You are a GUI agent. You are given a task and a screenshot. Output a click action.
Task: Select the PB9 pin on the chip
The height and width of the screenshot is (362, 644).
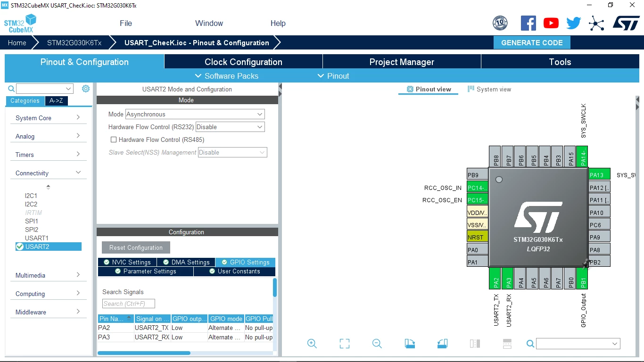pyautogui.click(x=478, y=174)
